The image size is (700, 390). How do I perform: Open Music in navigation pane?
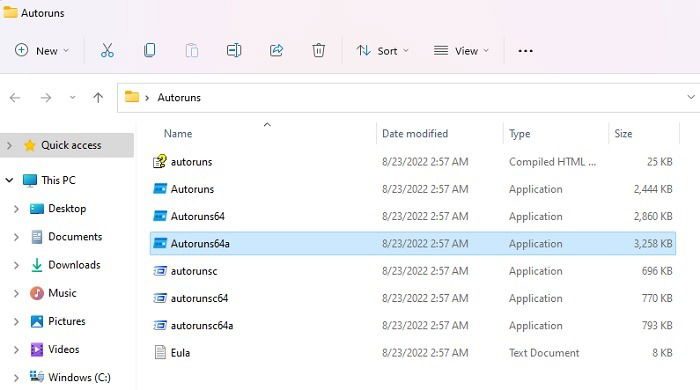coord(62,293)
